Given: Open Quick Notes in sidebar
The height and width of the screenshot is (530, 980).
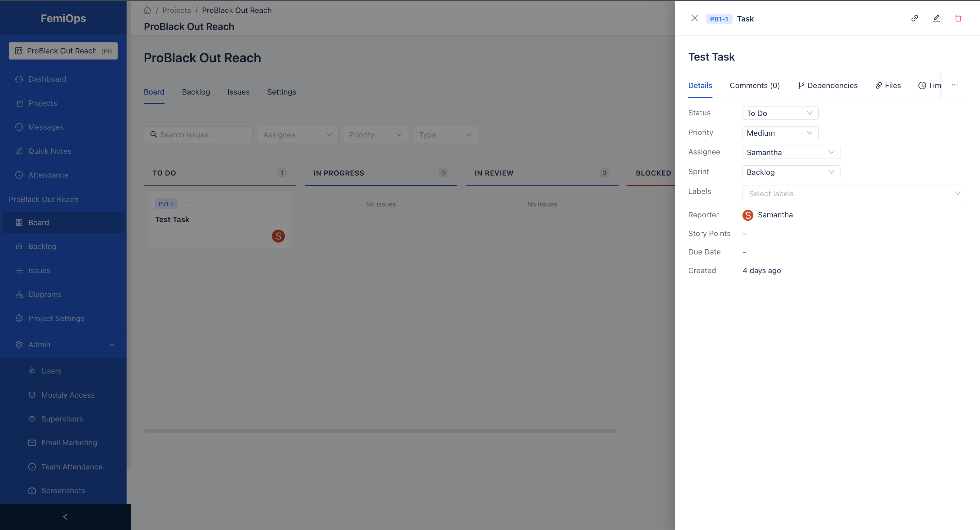Looking at the screenshot, I should click(x=49, y=151).
